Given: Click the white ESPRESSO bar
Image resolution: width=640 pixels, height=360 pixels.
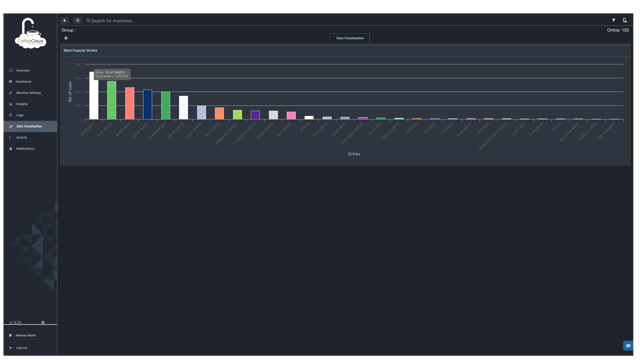Looking at the screenshot, I should click(x=94, y=96).
